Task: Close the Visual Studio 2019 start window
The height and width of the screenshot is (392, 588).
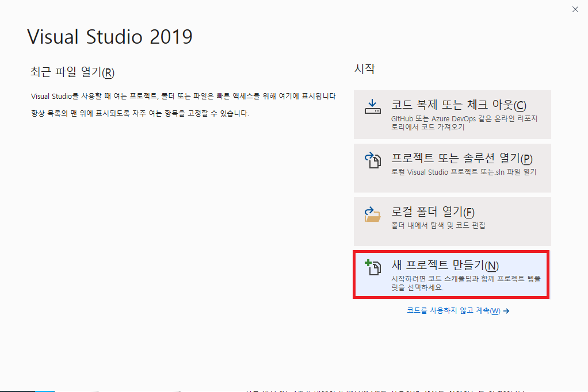Action: [575, 9]
